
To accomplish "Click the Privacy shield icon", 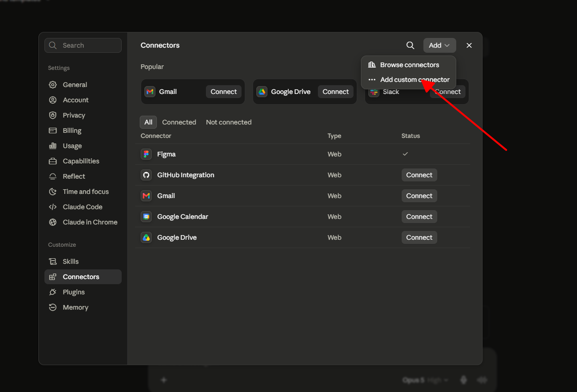I will [53, 115].
